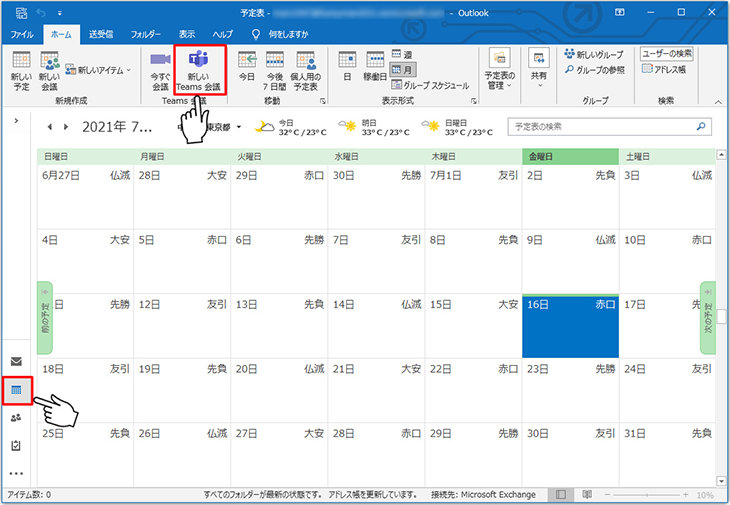Show next 7 days (今後7日間)
This screenshot has height=505, width=730.
(275, 71)
